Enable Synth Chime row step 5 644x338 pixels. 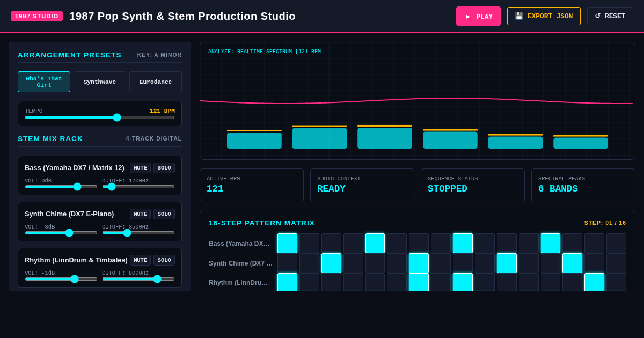pyautogui.click(x=375, y=263)
